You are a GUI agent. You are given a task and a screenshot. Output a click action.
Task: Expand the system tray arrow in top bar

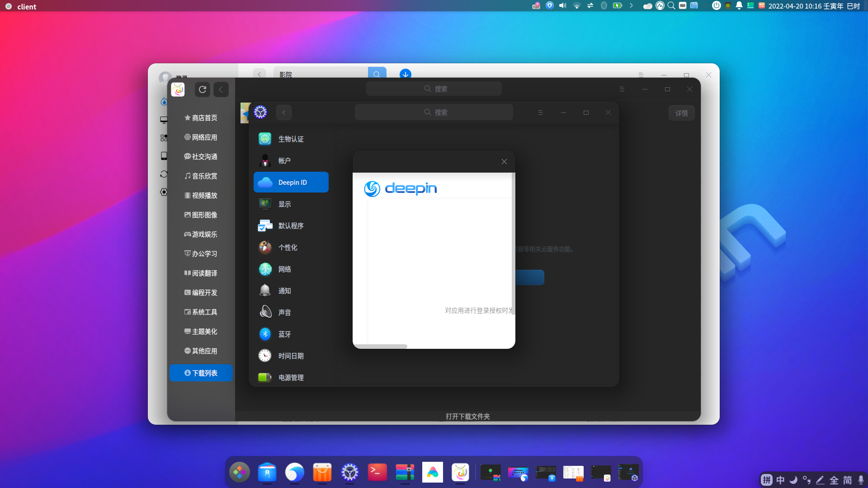point(631,6)
